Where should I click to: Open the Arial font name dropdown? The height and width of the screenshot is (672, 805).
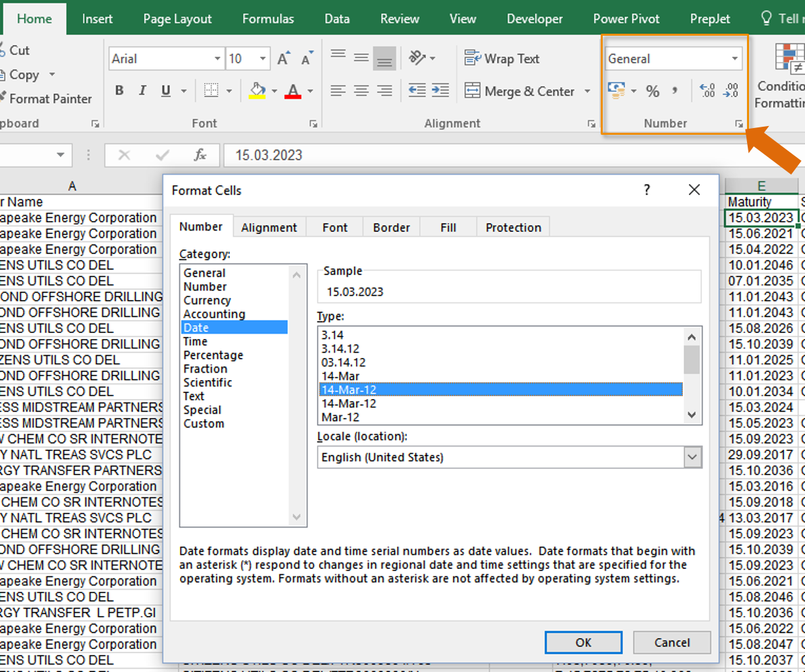[x=218, y=59]
